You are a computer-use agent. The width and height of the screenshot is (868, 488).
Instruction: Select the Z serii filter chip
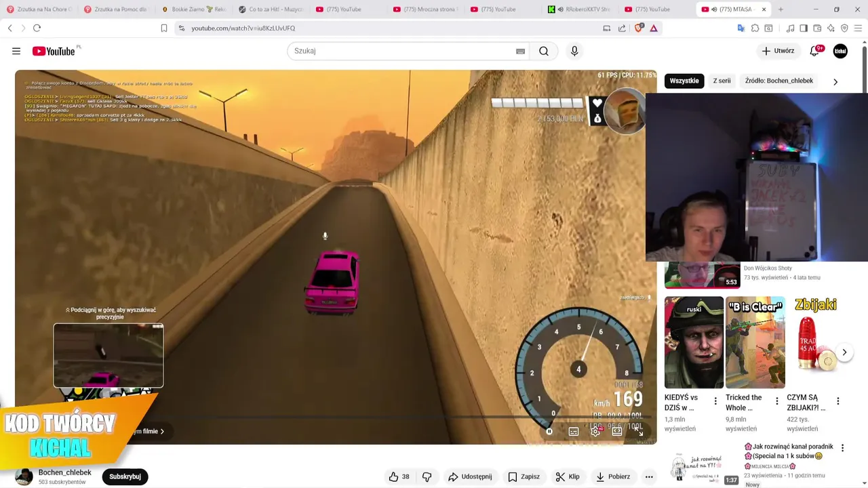coord(722,81)
